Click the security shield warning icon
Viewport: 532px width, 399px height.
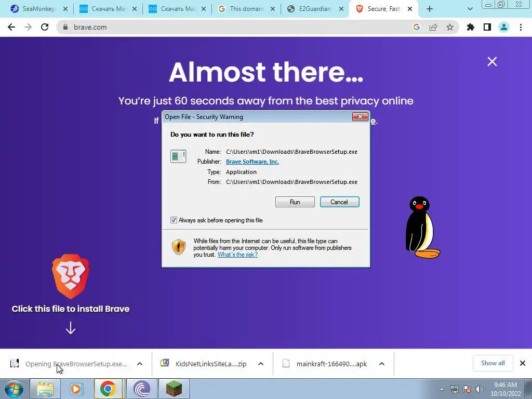(x=179, y=247)
